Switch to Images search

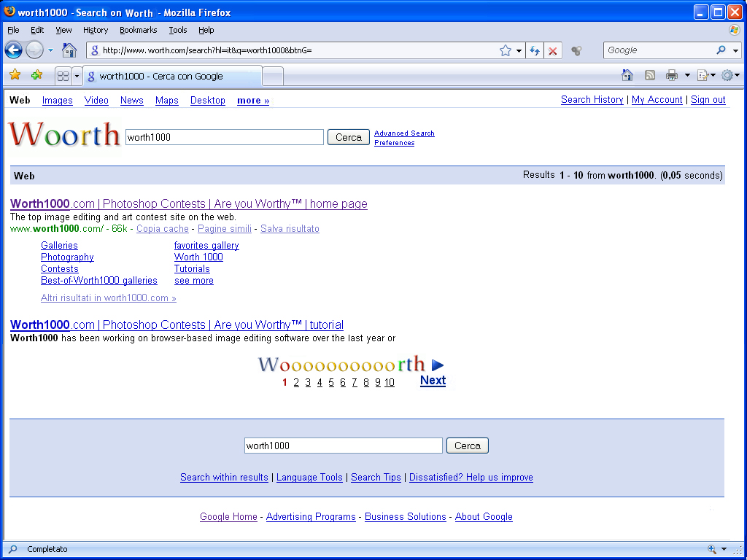57,101
